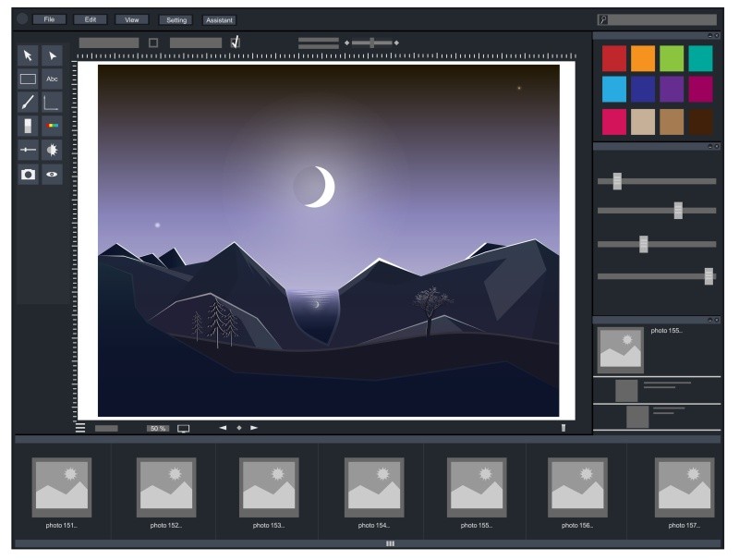The width and height of the screenshot is (739, 560).
Task: Pick the orange color swatch
Action: click(643, 58)
